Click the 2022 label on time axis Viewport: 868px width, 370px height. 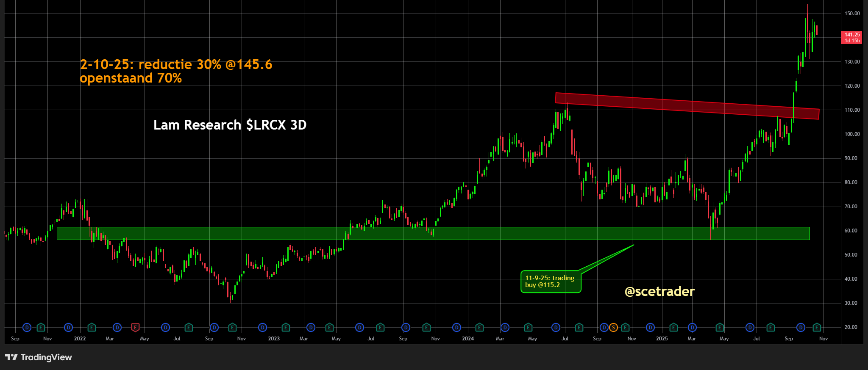pyautogui.click(x=80, y=339)
